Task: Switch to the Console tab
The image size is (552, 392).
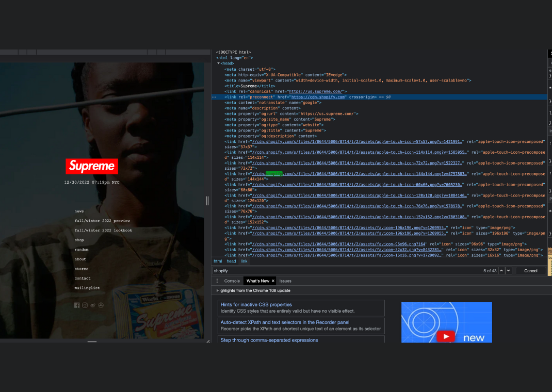Action: (x=232, y=281)
